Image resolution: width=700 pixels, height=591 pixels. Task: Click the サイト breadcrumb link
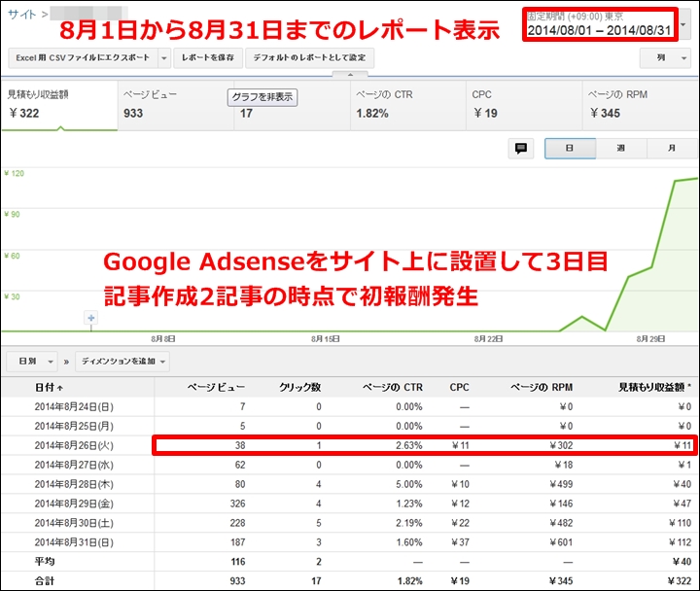click(x=21, y=15)
